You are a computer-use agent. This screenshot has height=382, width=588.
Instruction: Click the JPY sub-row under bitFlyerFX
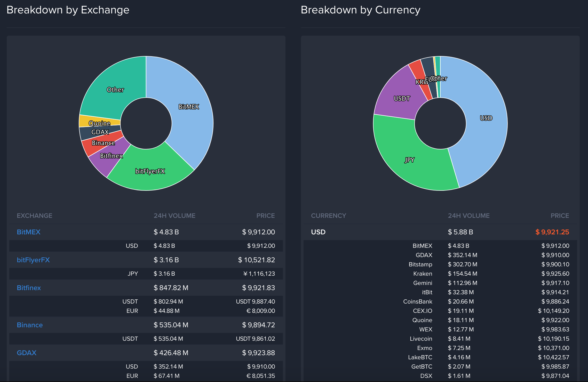pyautogui.click(x=146, y=274)
